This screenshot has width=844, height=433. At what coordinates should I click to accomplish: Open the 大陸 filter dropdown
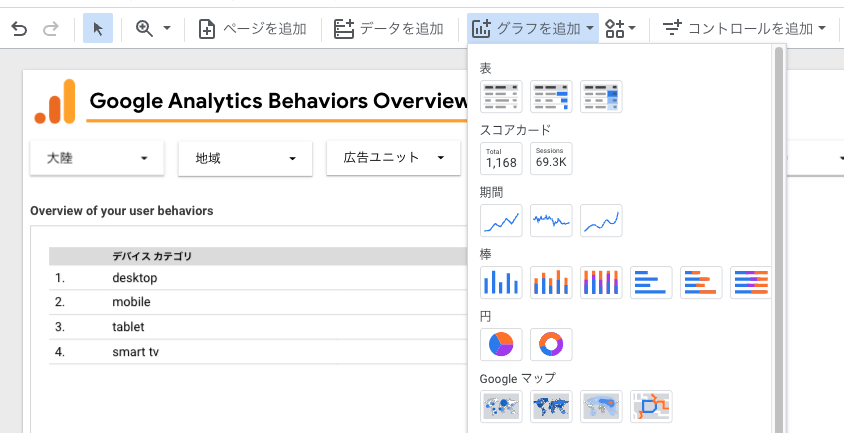(97, 158)
